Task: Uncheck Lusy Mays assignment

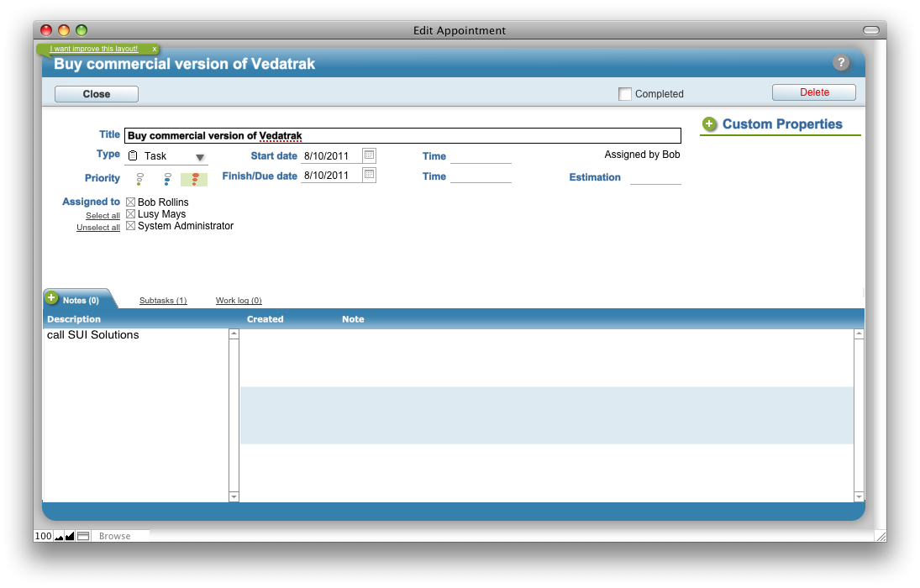Action: 131,214
